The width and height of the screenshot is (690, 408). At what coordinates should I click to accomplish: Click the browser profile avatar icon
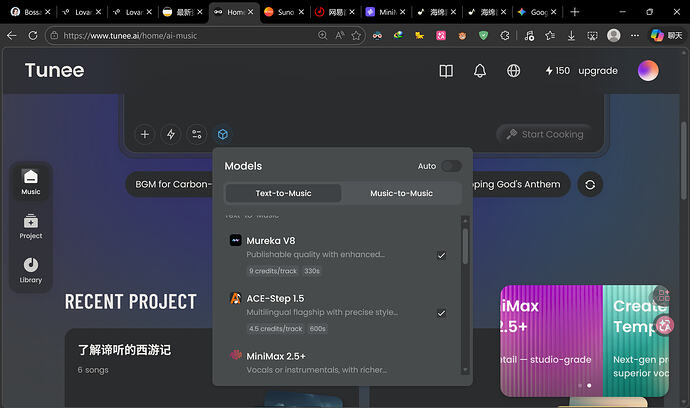point(613,36)
